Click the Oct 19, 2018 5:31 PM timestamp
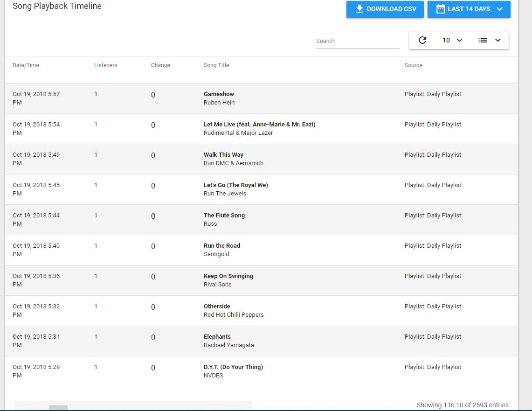This screenshot has height=411, width=532. click(x=36, y=341)
